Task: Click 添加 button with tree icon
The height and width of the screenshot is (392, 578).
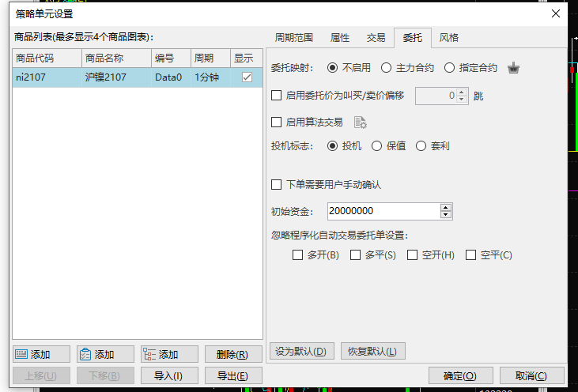Action: click(x=169, y=355)
